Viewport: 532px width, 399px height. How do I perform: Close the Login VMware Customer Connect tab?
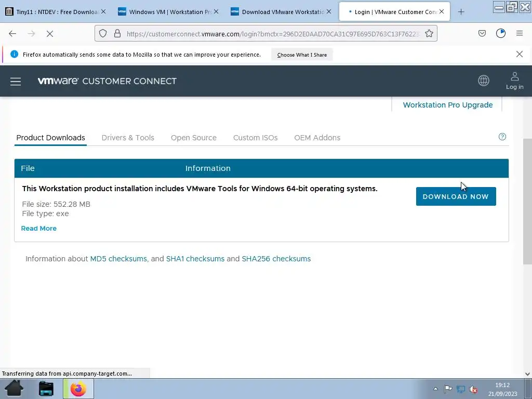[x=442, y=11]
